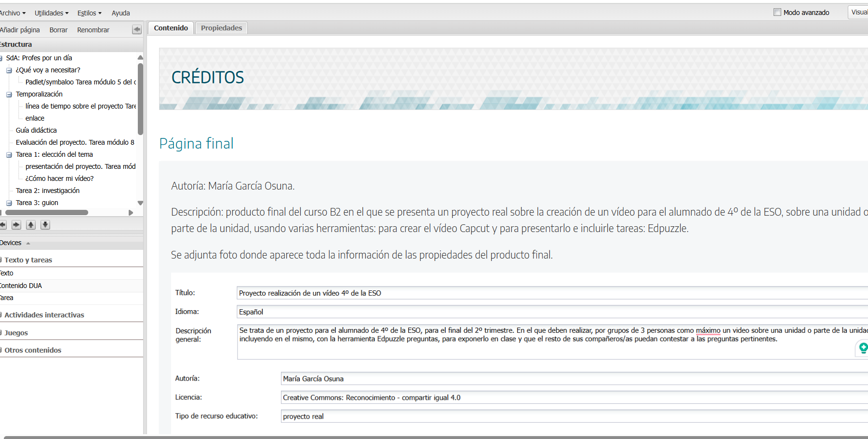Click the Borrar button
The height and width of the screenshot is (439, 868).
point(58,30)
